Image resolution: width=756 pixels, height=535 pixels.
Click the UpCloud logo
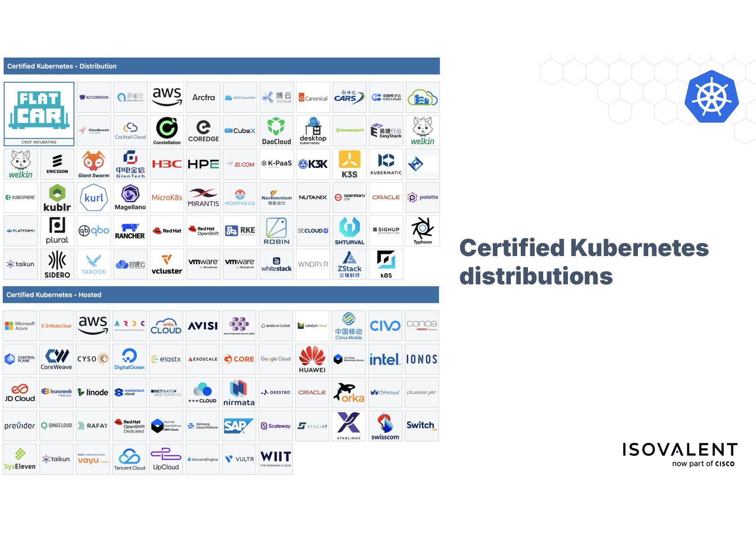point(166,459)
